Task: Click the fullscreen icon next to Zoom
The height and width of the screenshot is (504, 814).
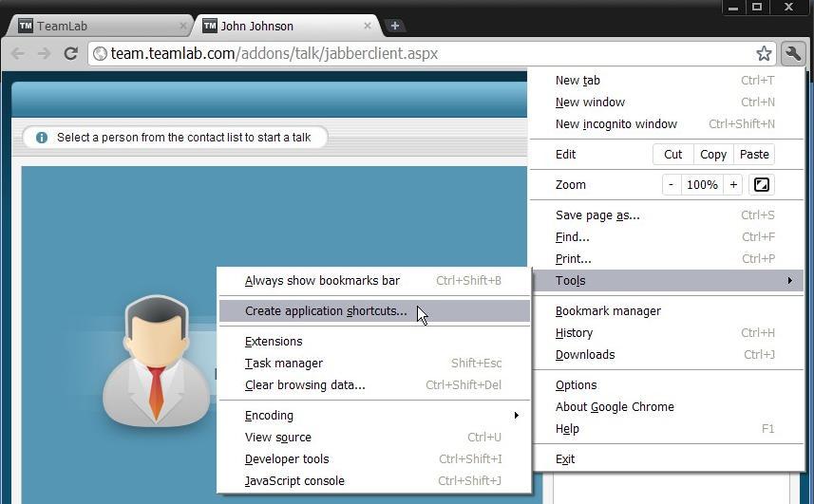Action: 761,184
